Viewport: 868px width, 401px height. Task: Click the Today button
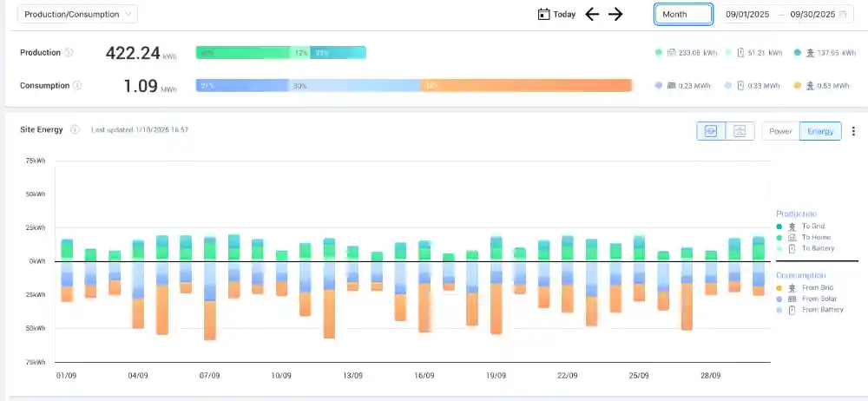coord(556,14)
